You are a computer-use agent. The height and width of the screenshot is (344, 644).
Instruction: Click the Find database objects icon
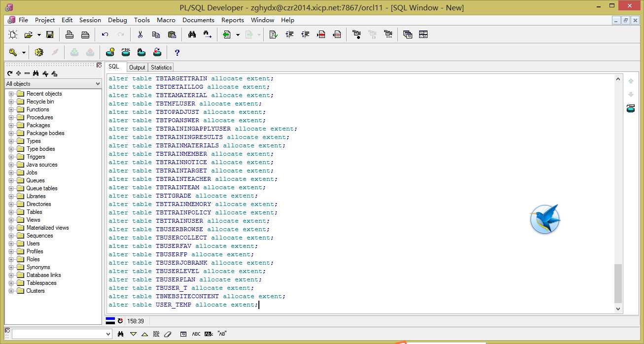pos(142,52)
